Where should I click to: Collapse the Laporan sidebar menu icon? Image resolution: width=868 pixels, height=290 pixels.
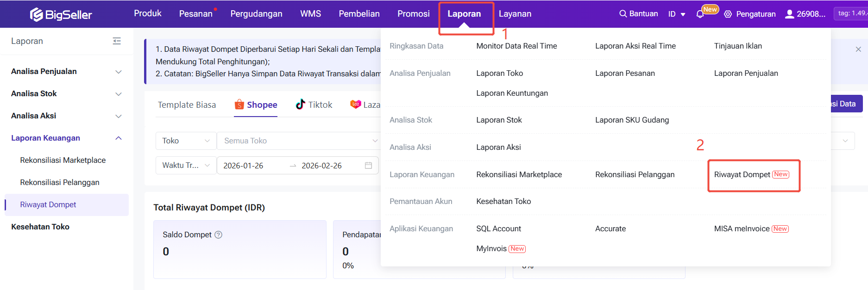pyautogui.click(x=117, y=41)
